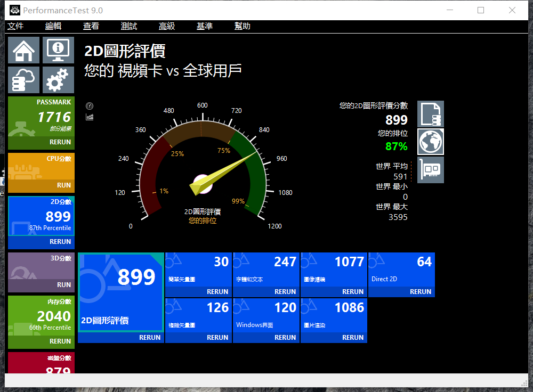This screenshot has height=392, width=533.
Task: Select the 2D分數 899 sidebar tile
Action: click(x=41, y=216)
